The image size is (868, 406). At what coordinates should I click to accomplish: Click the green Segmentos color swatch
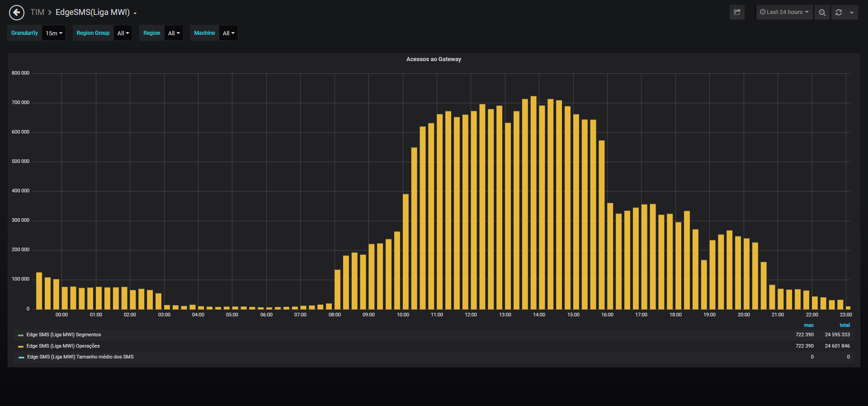point(20,335)
